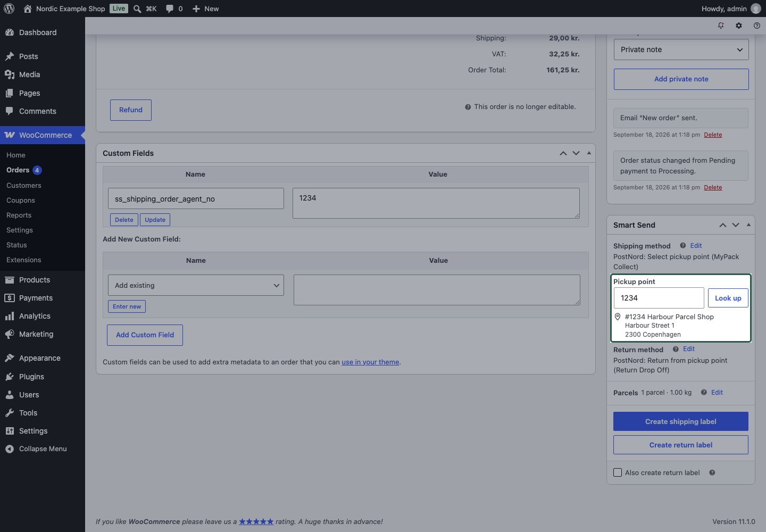
Task: Go to WooCommerce Customers page
Action: click(24, 185)
